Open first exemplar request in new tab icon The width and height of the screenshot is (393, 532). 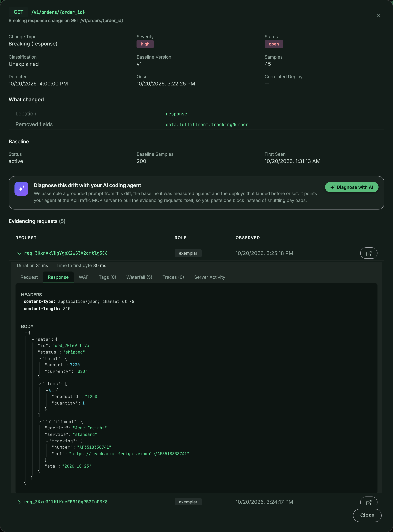tap(369, 253)
